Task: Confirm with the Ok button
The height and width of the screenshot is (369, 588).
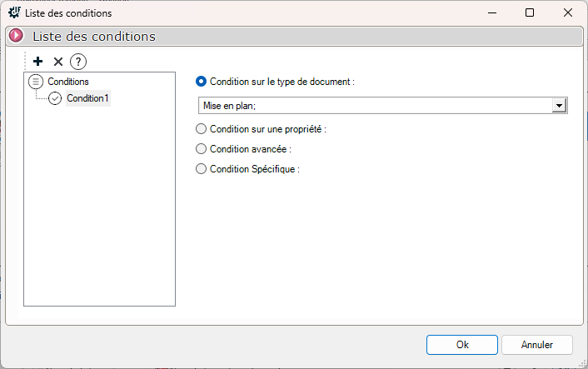Action: (462, 344)
